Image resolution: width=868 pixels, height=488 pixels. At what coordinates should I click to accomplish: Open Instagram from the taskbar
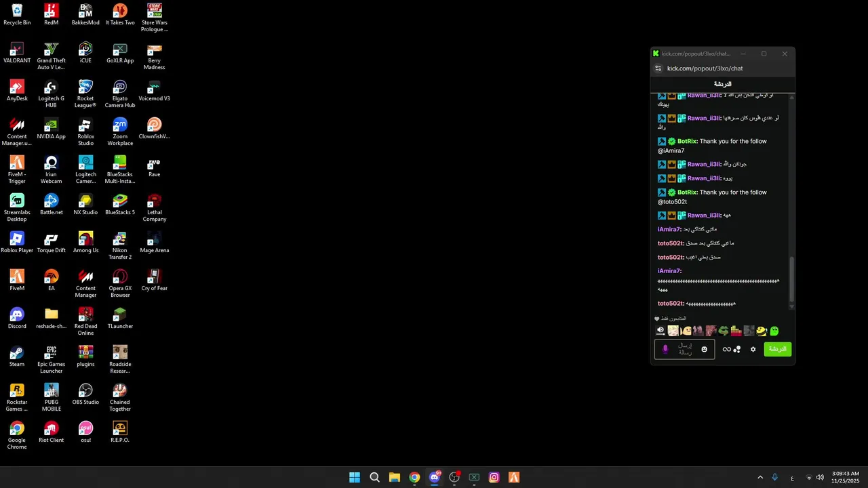coord(494,477)
